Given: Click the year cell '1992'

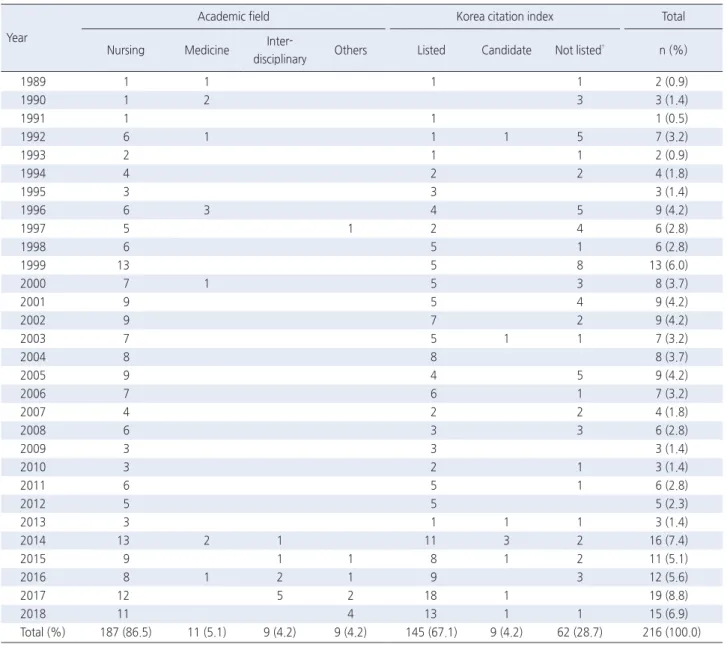Looking at the screenshot, I should [33, 137].
